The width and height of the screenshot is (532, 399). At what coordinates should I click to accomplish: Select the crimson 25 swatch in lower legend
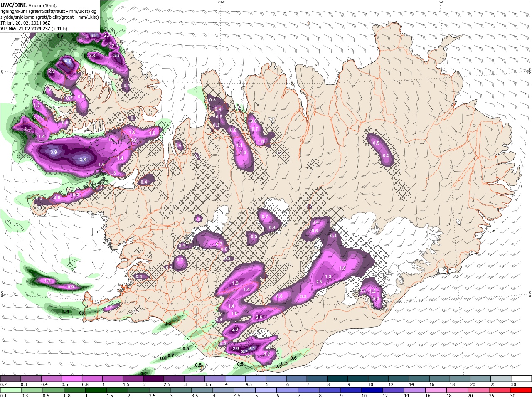[500, 390]
